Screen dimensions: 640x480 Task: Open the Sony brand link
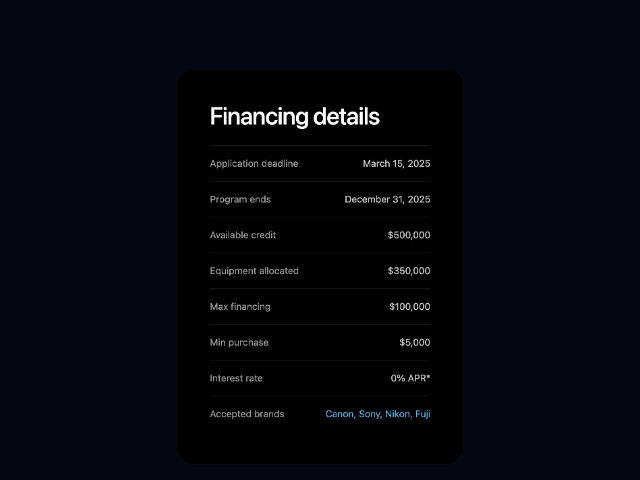coord(370,414)
